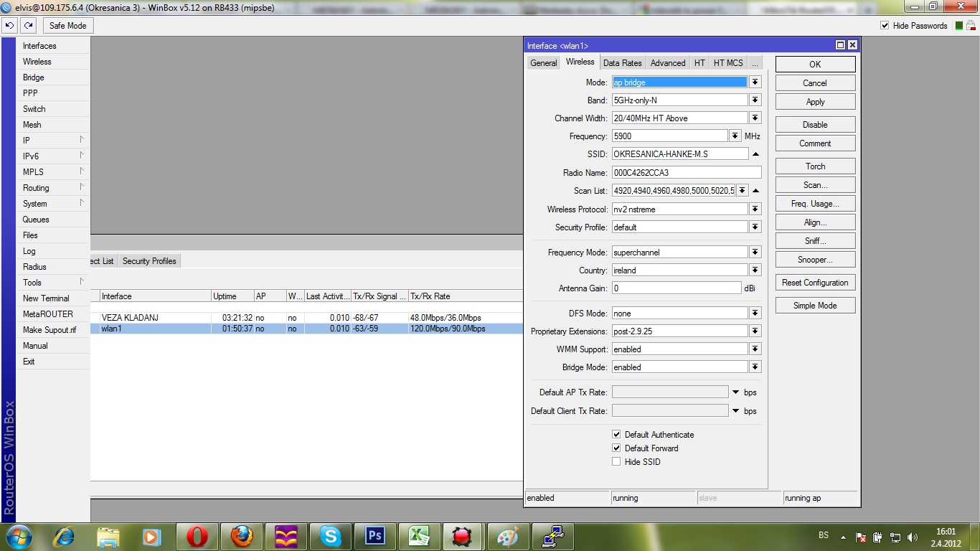Click the Scan... button
Screen dimensions: 980x551
point(815,185)
